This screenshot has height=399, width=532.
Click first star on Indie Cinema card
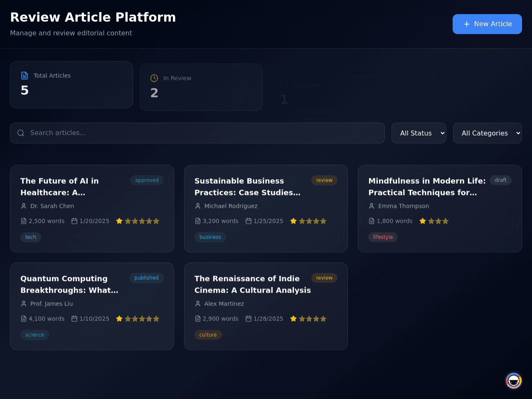point(293,319)
